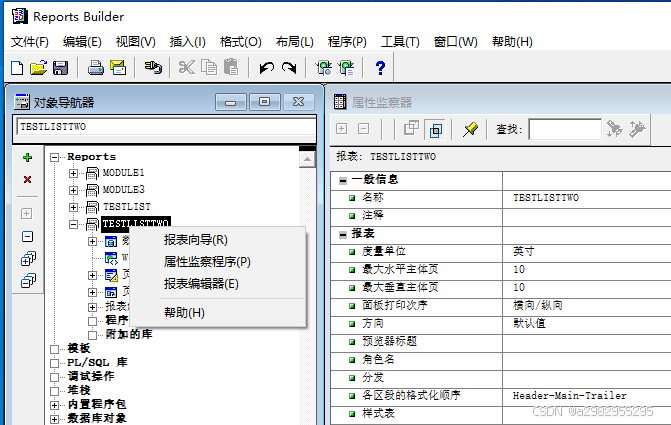Send report by mail icon
Image resolution: width=671 pixels, height=425 pixels.
118,68
